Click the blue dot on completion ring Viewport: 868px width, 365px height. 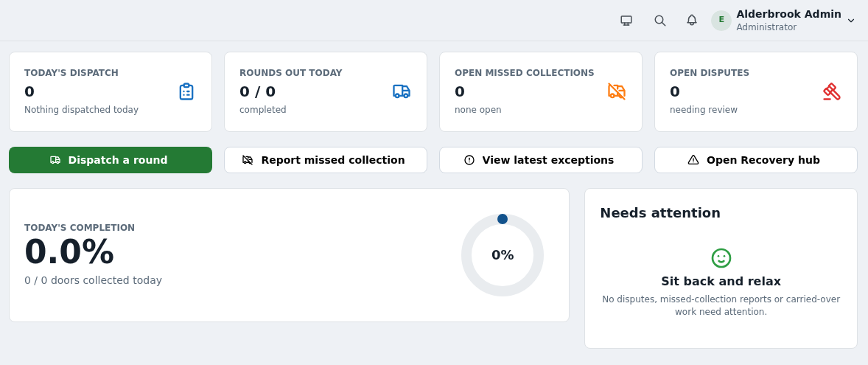point(503,219)
